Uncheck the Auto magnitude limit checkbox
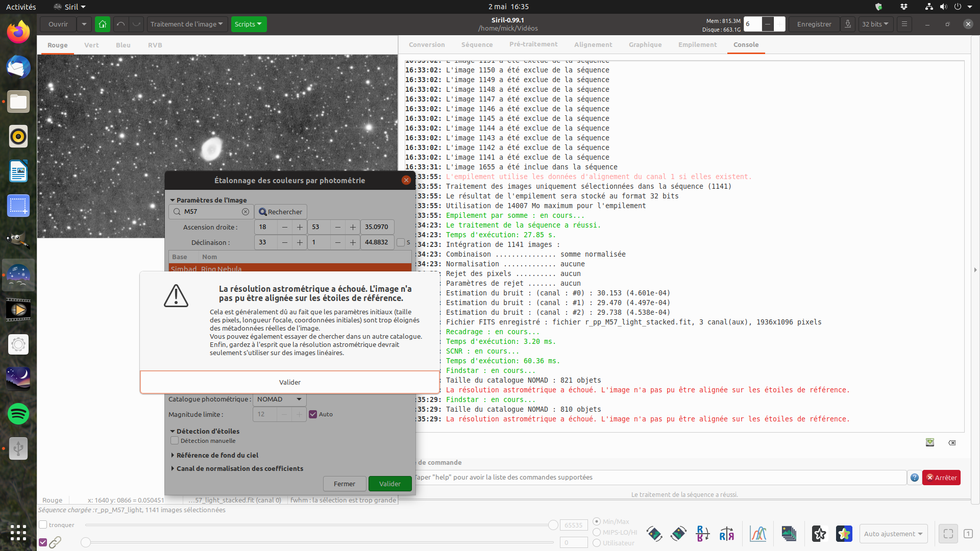Viewport: 980px width, 551px height. tap(313, 414)
